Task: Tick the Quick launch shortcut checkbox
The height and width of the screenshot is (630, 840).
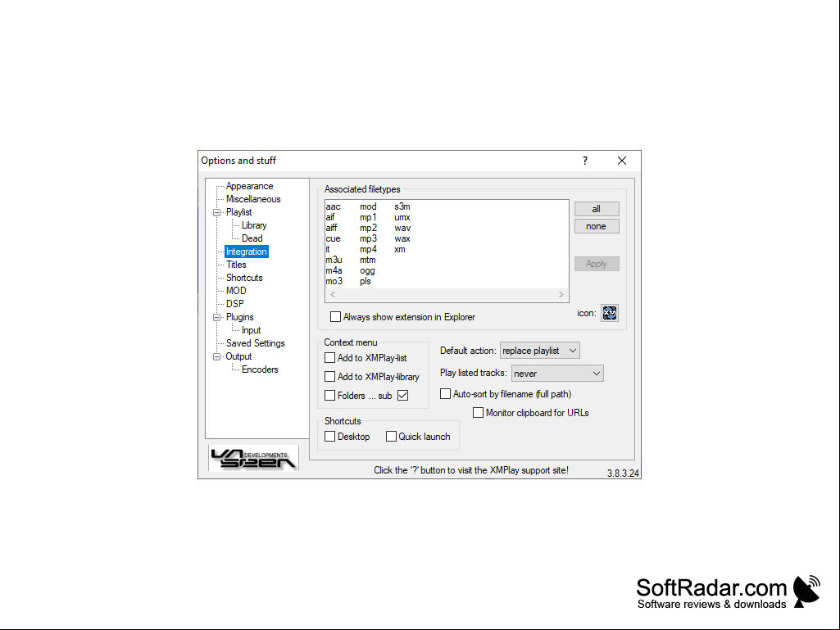Action: (391, 437)
